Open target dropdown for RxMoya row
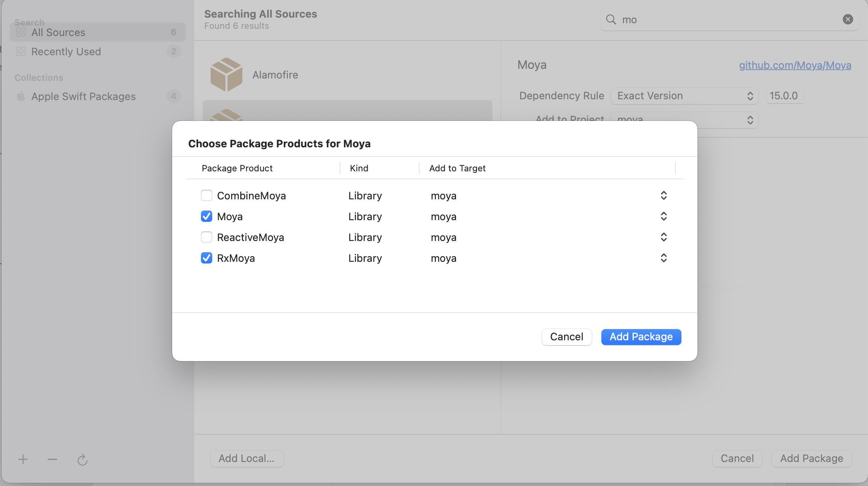 pos(663,258)
